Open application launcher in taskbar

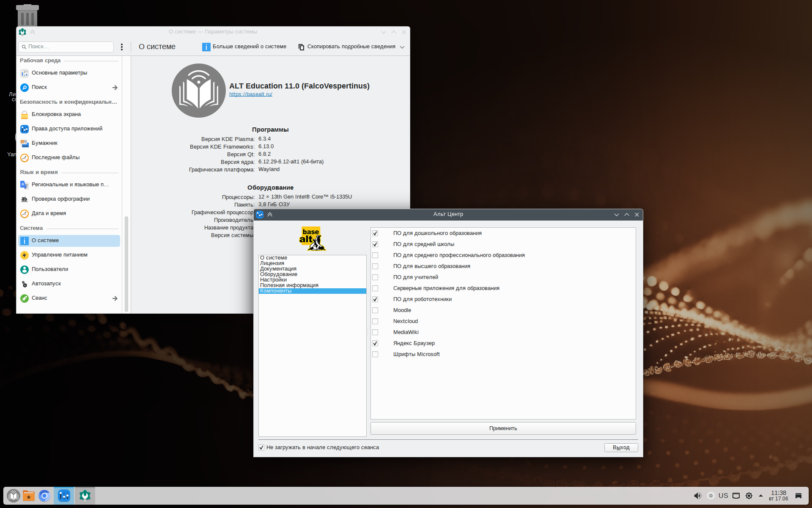pos(14,496)
